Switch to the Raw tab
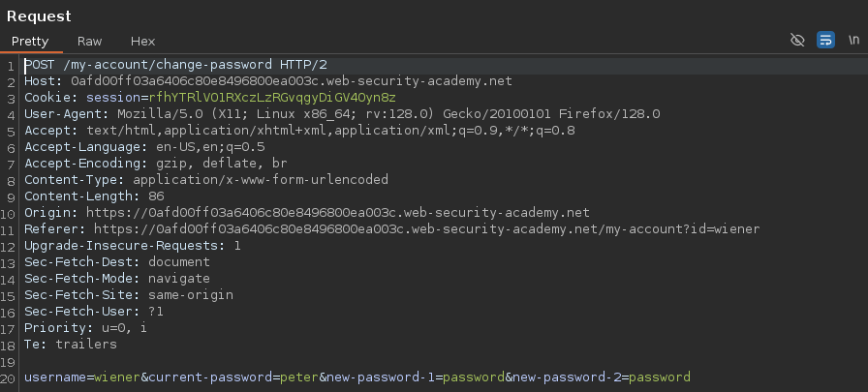 pyautogui.click(x=90, y=42)
